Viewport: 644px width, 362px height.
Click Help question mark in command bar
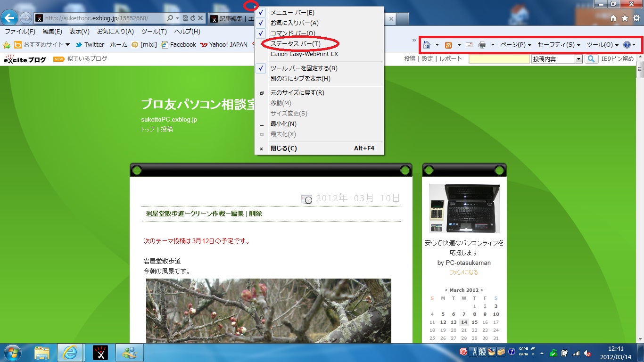tap(627, 45)
